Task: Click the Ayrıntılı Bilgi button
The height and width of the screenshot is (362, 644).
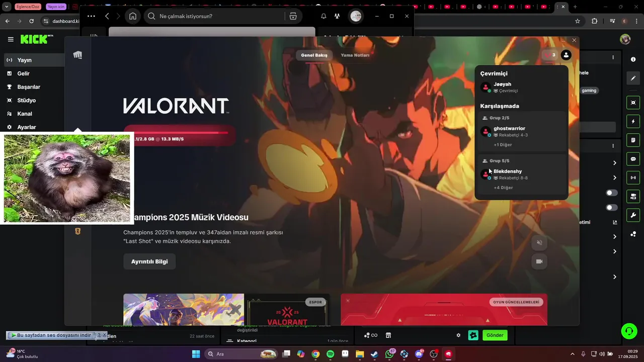Action: pos(149,261)
